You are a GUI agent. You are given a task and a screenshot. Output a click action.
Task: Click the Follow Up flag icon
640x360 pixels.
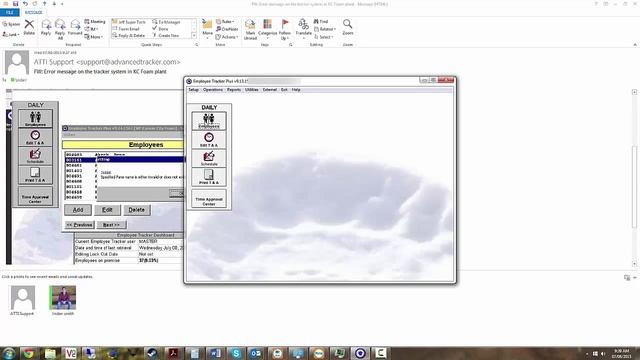pos(285,29)
